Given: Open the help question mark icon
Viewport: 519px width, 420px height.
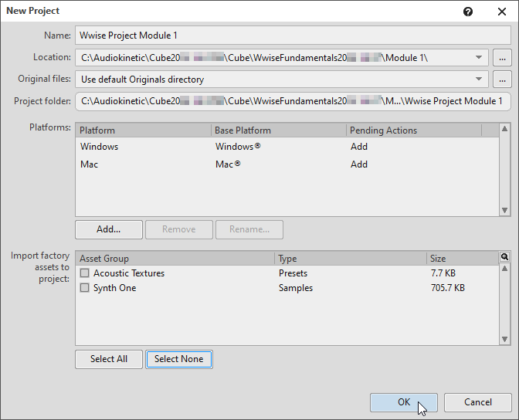Looking at the screenshot, I should tap(468, 12).
